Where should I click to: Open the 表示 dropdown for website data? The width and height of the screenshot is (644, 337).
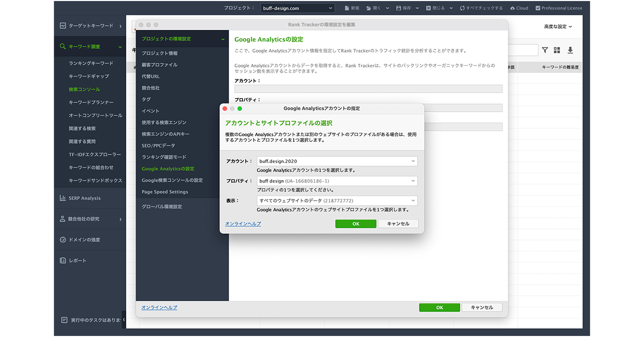[337, 201]
